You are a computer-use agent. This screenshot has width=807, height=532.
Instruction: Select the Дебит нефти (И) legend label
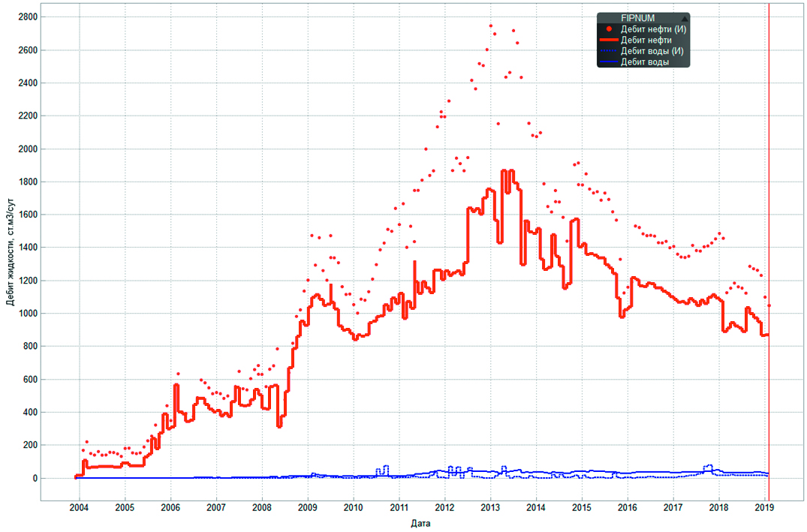pyautogui.click(x=653, y=29)
